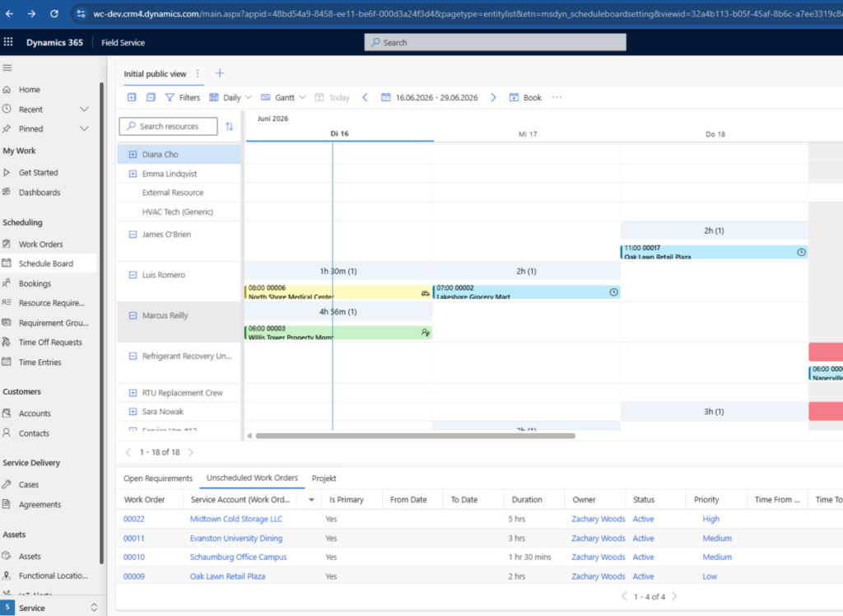Viewport: 843px width, 616px height.
Task: Go to previous date range
Action: (365, 97)
